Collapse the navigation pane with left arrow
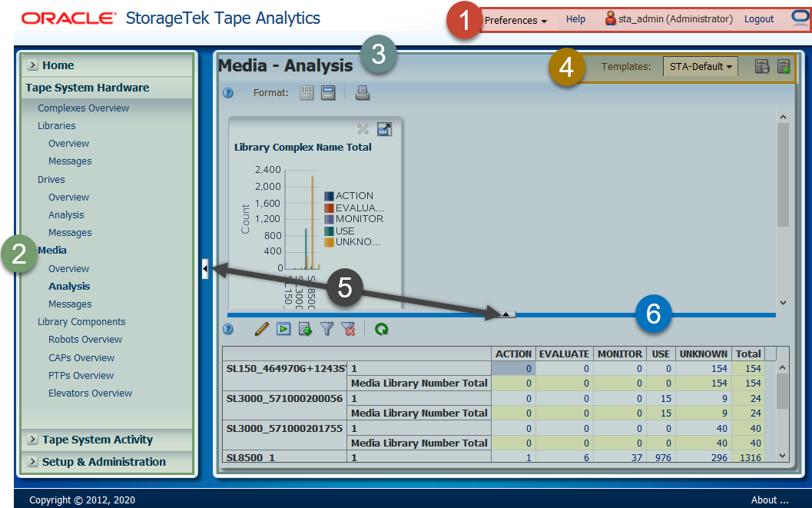 click(x=205, y=269)
